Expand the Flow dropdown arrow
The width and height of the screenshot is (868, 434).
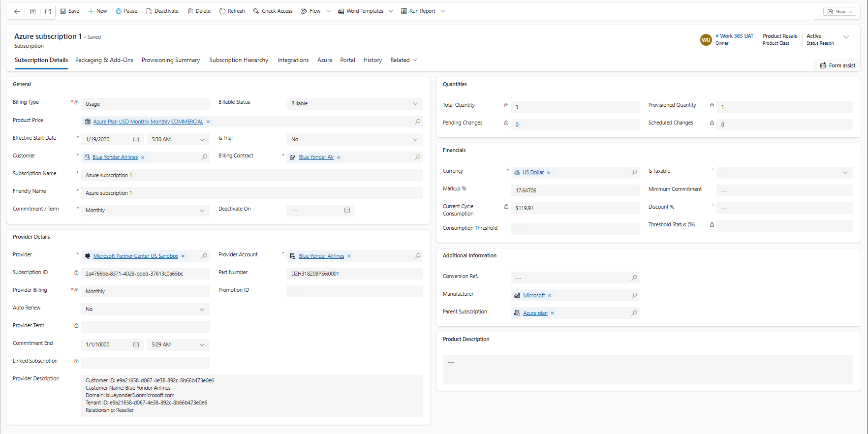328,11
